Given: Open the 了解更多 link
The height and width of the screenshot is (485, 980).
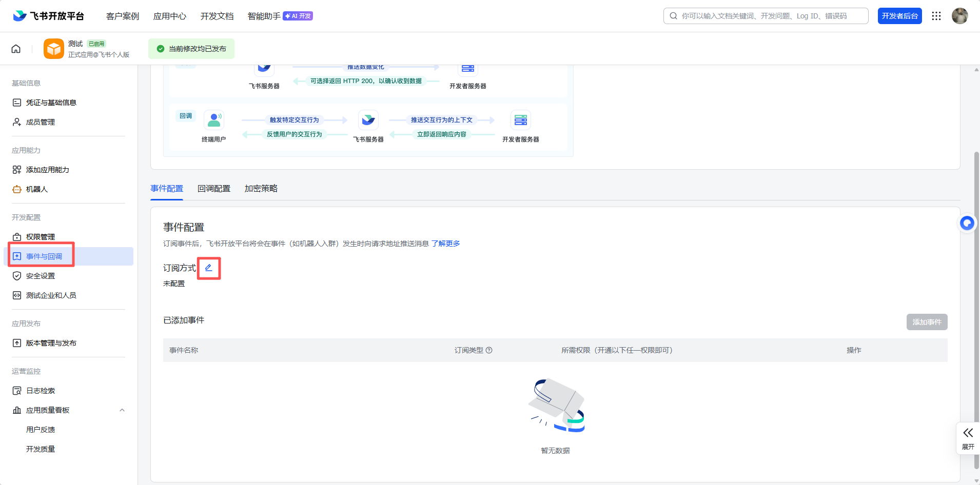Looking at the screenshot, I should (x=445, y=244).
